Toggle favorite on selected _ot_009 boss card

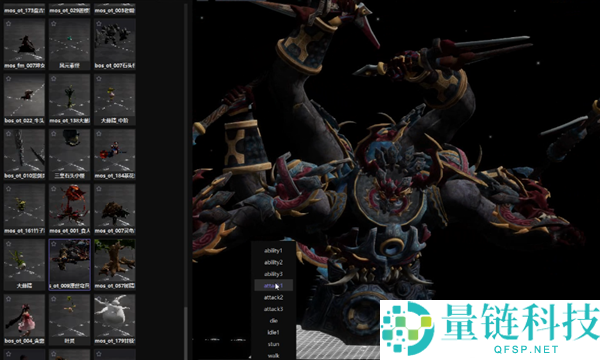[x=54, y=244]
